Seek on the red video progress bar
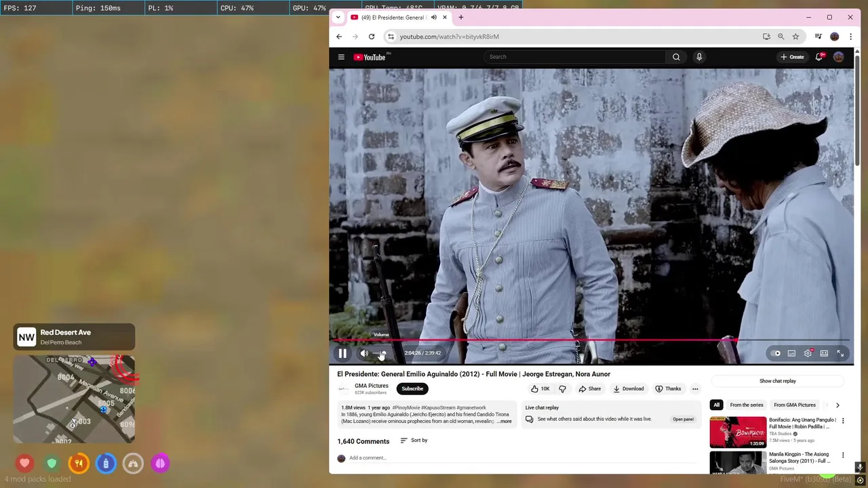Viewport: 868px width, 488px height. [591, 340]
